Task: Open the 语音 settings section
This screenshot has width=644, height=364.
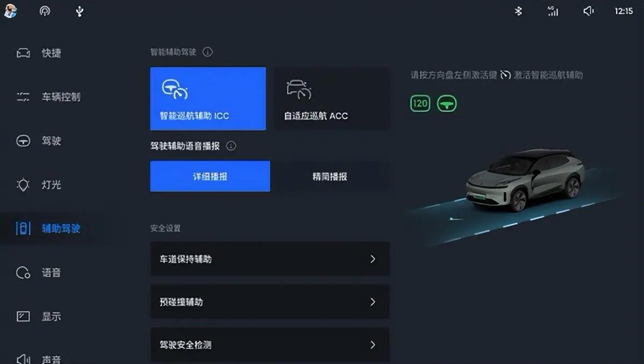Action: tap(39, 273)
